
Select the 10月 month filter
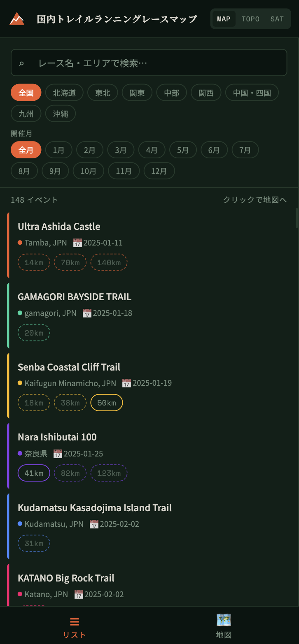tap(89, 171)
